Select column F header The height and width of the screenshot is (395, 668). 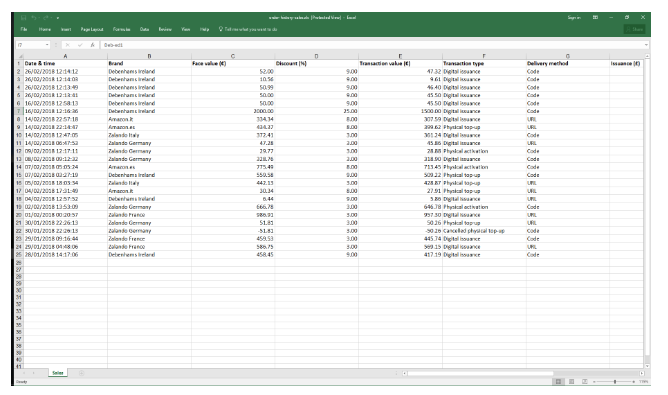click(484, 56)
